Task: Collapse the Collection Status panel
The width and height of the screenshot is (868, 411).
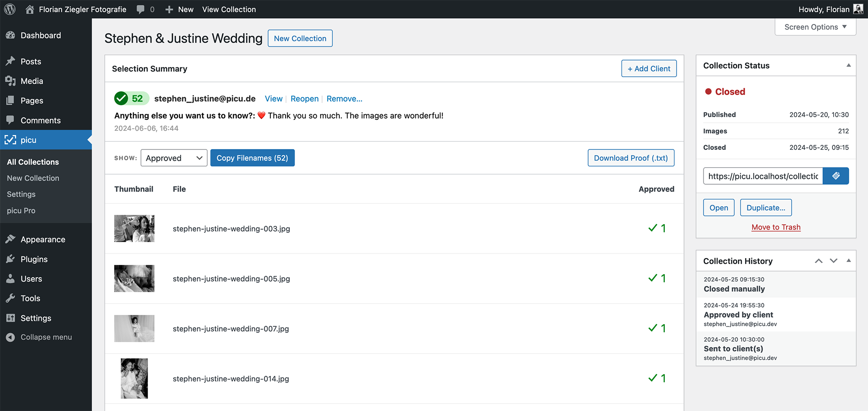Action: click(848, 66)
